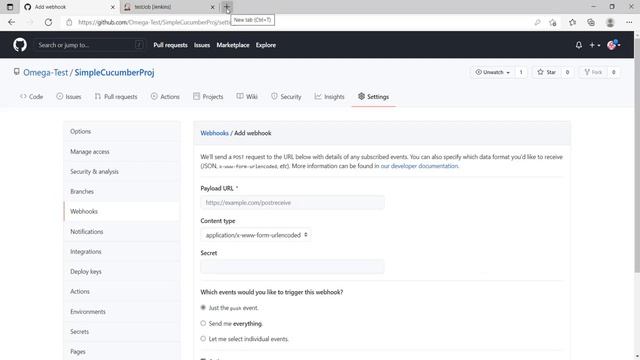Click Issues in top navigation
The width and height of the screenshot is (640, 360).
202,45
